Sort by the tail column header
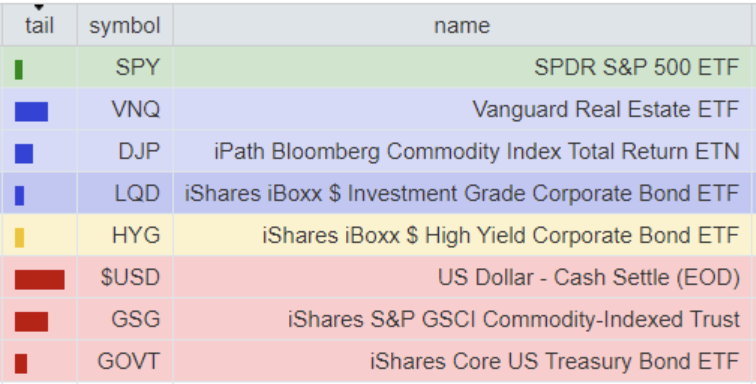The height and width of the screenshot is (384, 756). [x=39, y=26]
